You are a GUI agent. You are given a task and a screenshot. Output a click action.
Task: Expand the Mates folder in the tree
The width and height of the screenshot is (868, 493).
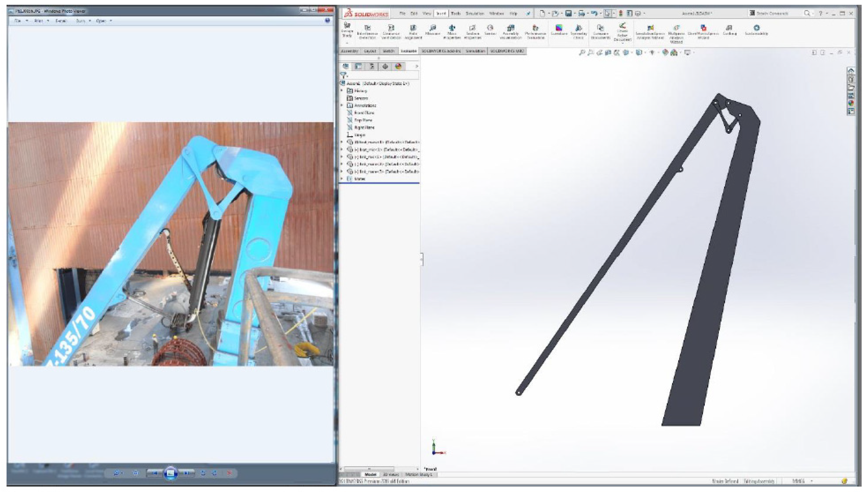(x=342, y=178)
